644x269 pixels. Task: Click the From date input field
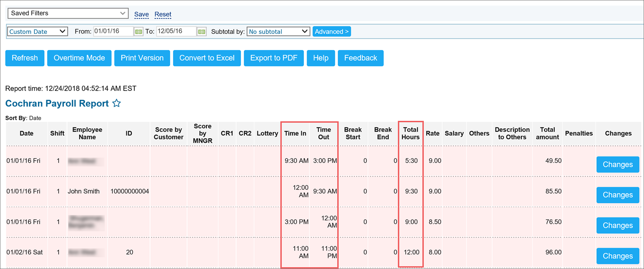pos(113,31)
